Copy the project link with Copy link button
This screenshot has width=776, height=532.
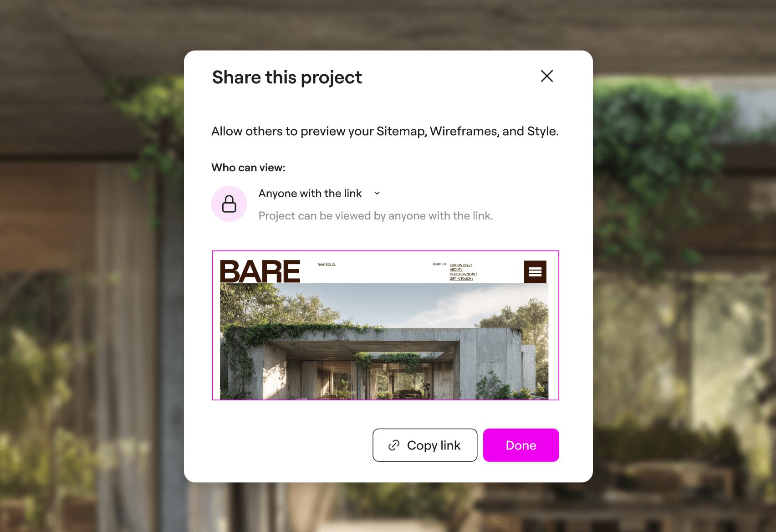coord(425,445)
